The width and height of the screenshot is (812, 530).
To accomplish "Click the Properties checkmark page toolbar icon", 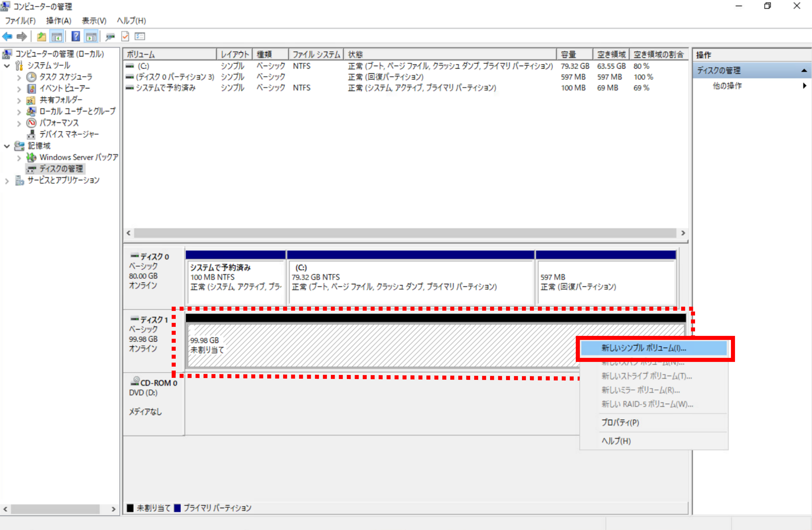I will pos(125,36).
